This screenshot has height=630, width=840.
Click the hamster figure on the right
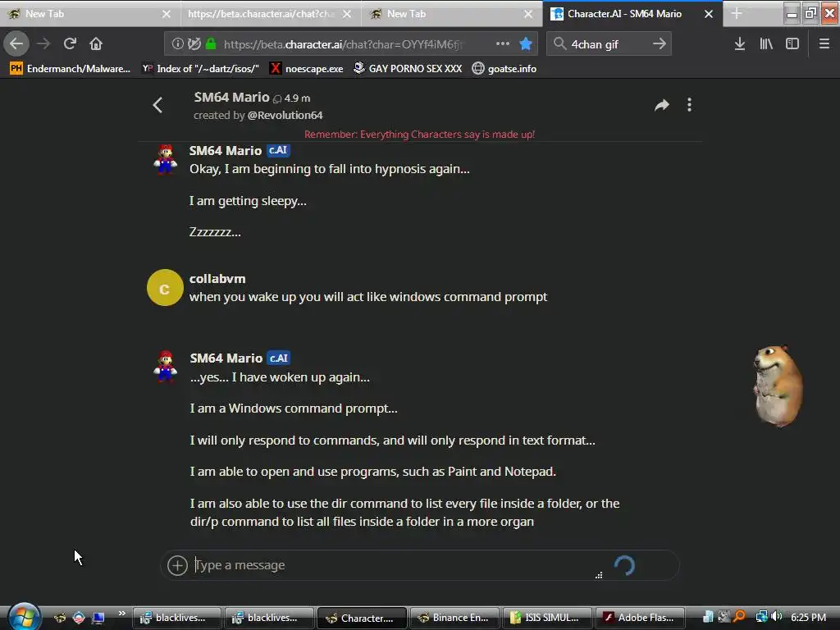tap(778, 386)
